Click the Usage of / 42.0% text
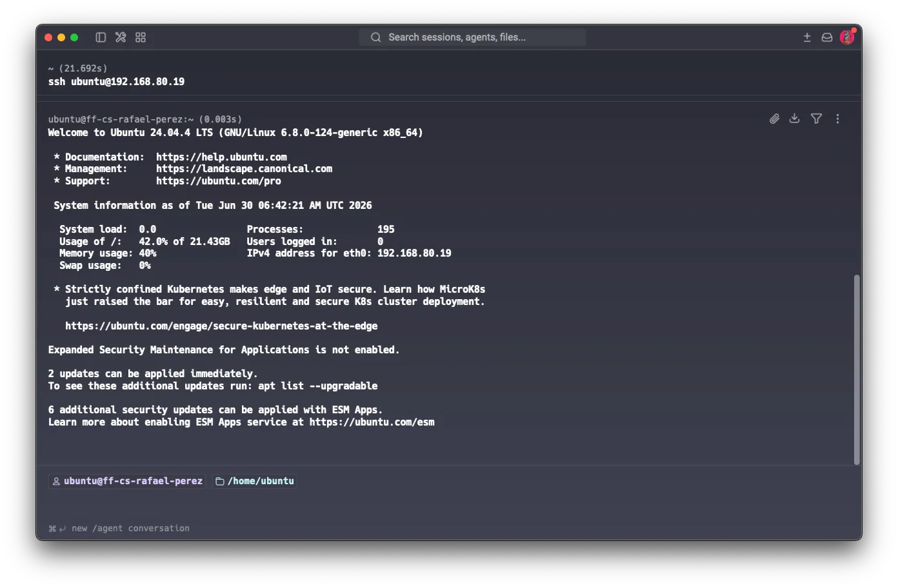 [x=145, y=242]
